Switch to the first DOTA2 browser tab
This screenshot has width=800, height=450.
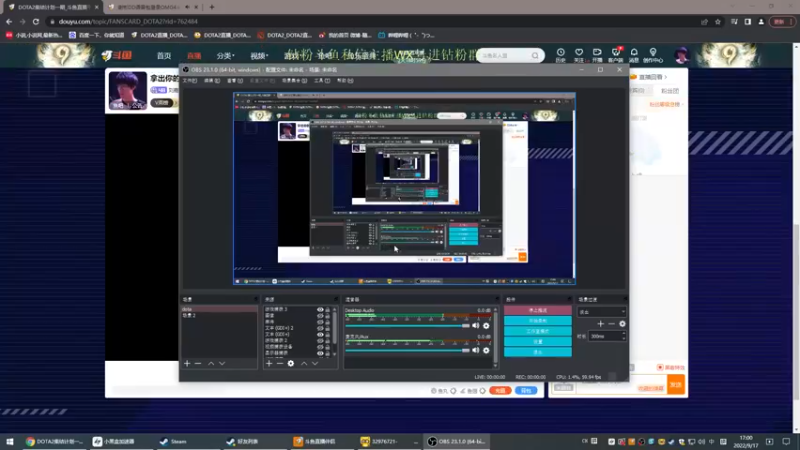coord(48,7)
